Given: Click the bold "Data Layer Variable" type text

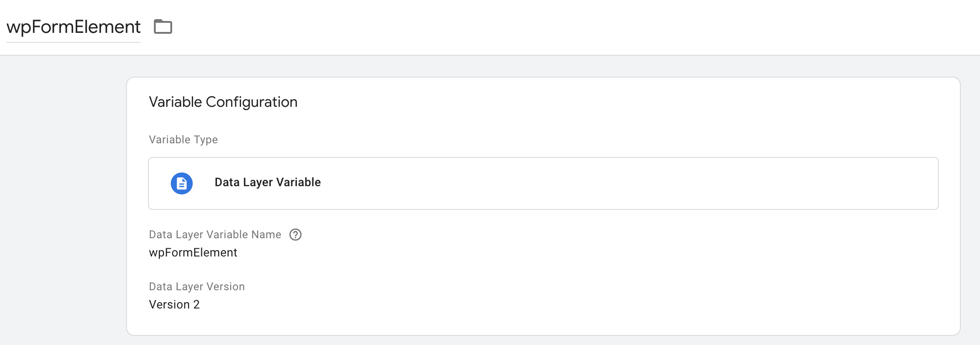Looking at the screenshot, I should 268,183.
